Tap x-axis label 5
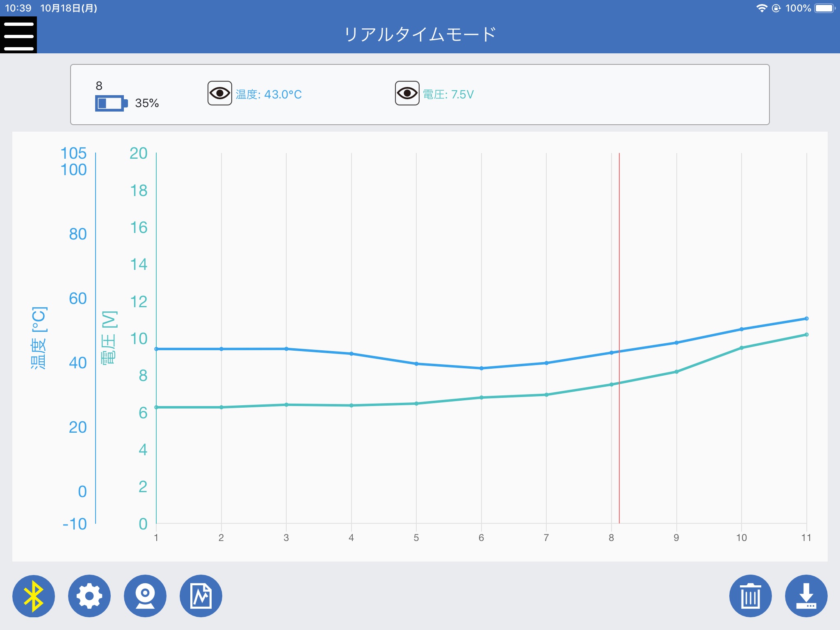 pos(416,538)
